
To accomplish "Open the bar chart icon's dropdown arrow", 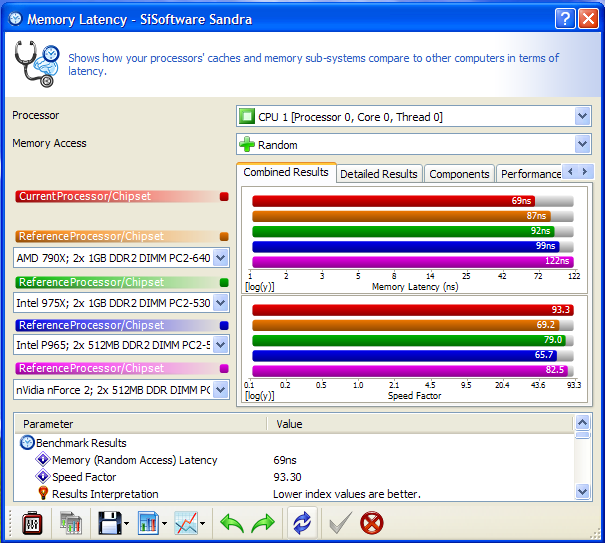I will (x=164, y=524).
